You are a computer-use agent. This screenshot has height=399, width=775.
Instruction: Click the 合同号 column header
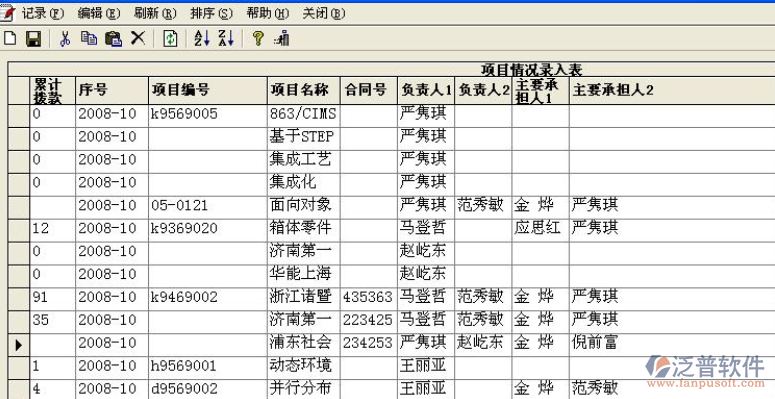[x=369, y=90]
